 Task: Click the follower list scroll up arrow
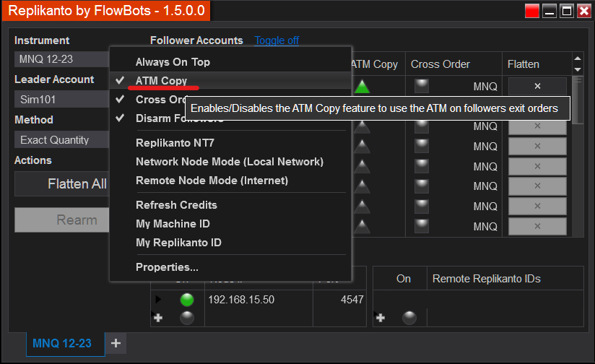point(578,58)
